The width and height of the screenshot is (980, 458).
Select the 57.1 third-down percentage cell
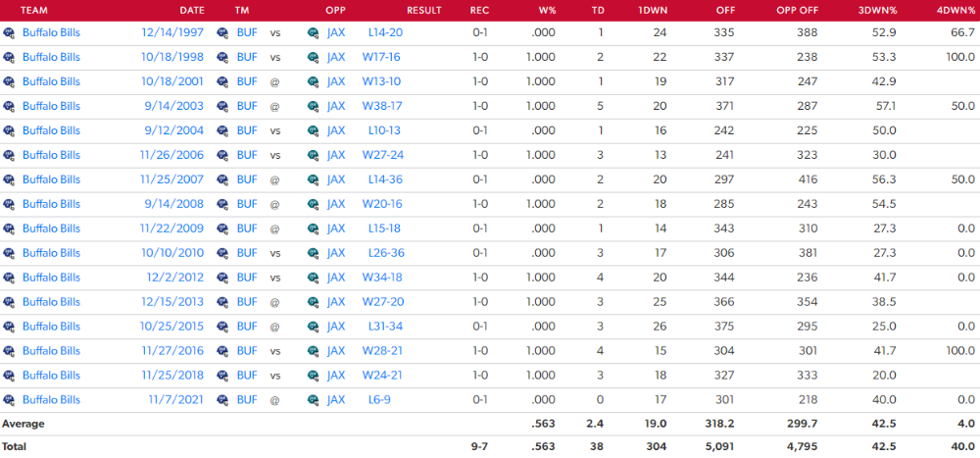click(886, 106)
